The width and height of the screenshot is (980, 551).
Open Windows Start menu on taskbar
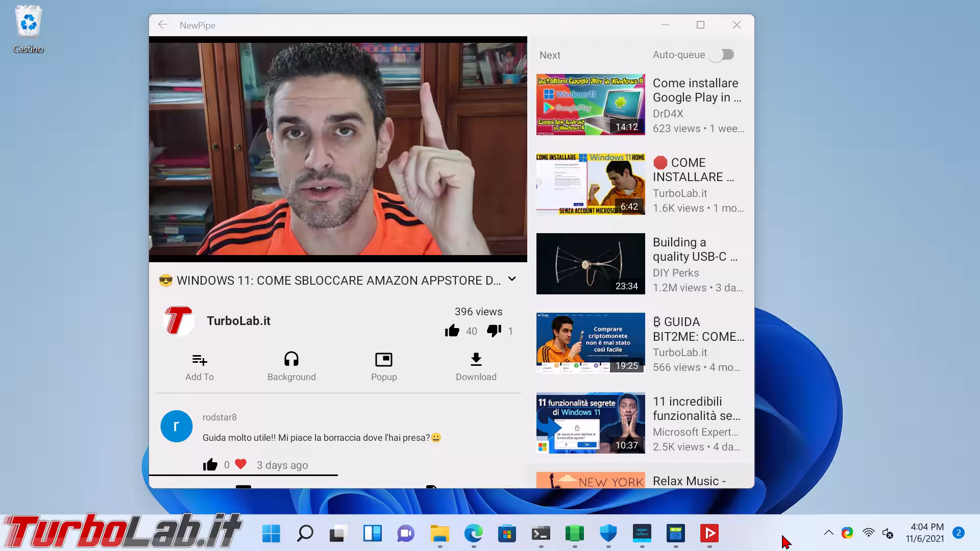(x=271, y=534)
